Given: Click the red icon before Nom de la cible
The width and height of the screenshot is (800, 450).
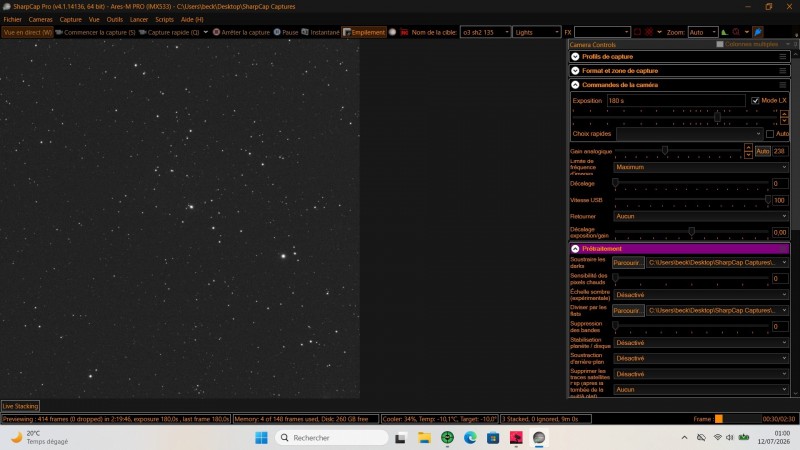Looking at the screenshot, I should tap(404, 32).
